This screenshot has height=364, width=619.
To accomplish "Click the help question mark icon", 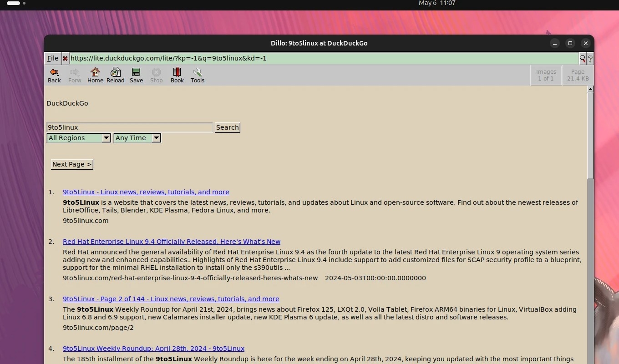I will [590, 58].
